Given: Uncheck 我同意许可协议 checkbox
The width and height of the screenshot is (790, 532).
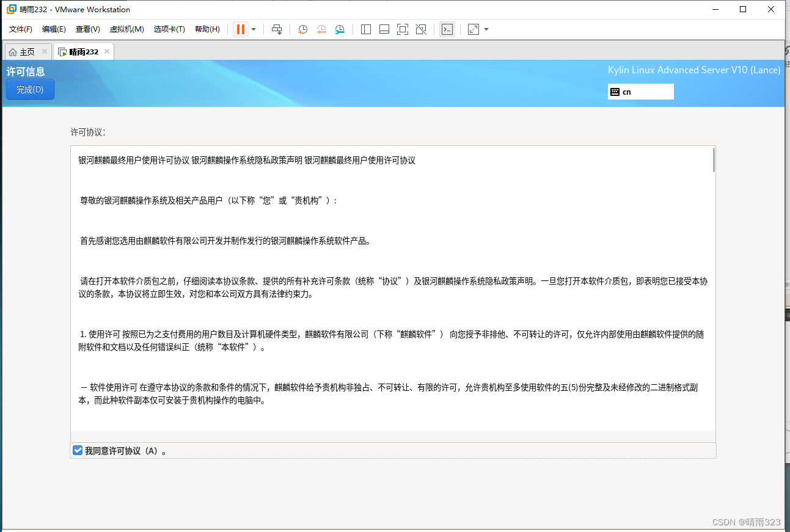Looking at the screenshot, I should point(78,451).
